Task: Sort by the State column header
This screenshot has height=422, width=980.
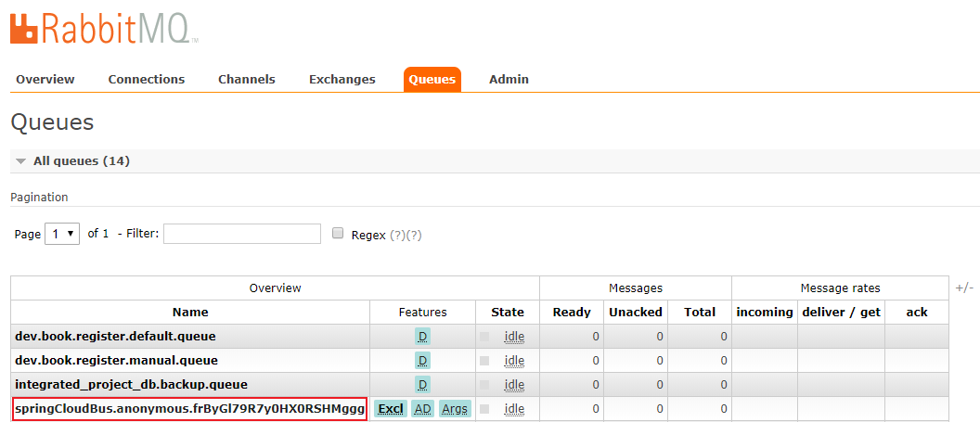Action: pos(508,313)
